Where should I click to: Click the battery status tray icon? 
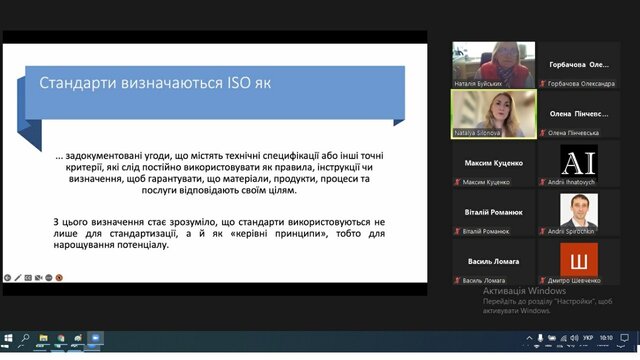click(551, 338)
